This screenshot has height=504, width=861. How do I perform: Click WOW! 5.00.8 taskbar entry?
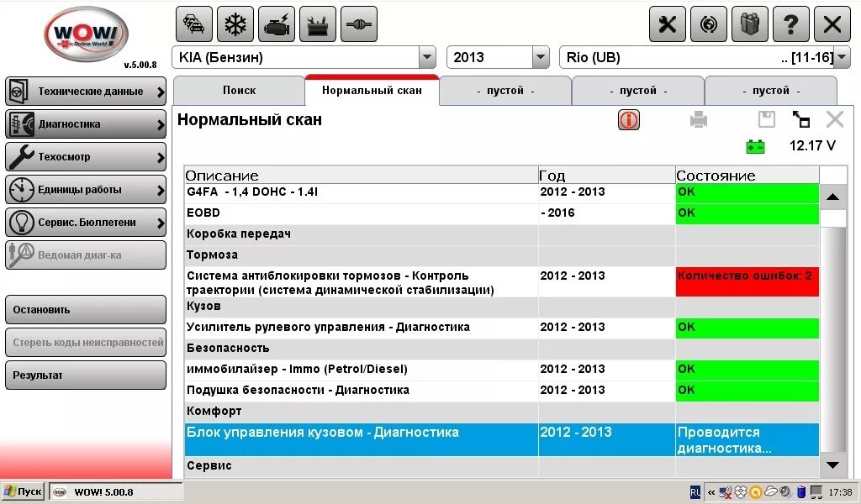tap(116, 492)
